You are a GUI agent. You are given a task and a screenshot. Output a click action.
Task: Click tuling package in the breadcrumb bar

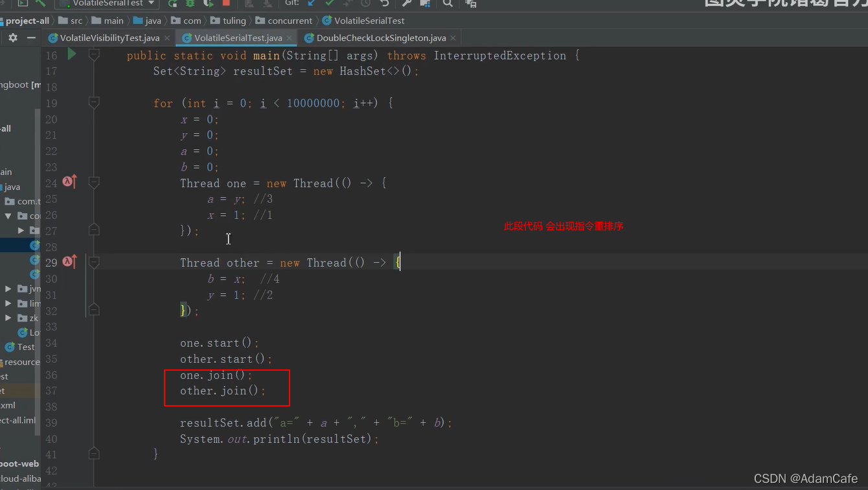click(228, 21)
